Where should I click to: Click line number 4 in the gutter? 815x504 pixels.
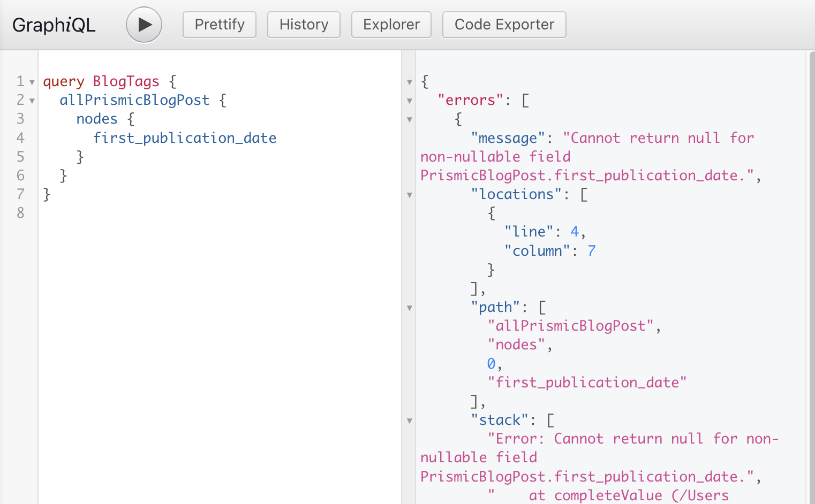point(20,138)
